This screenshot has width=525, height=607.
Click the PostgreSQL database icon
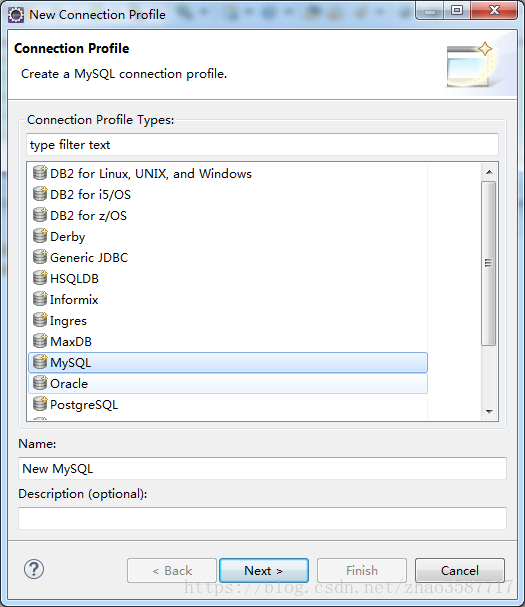coord(40,404)
